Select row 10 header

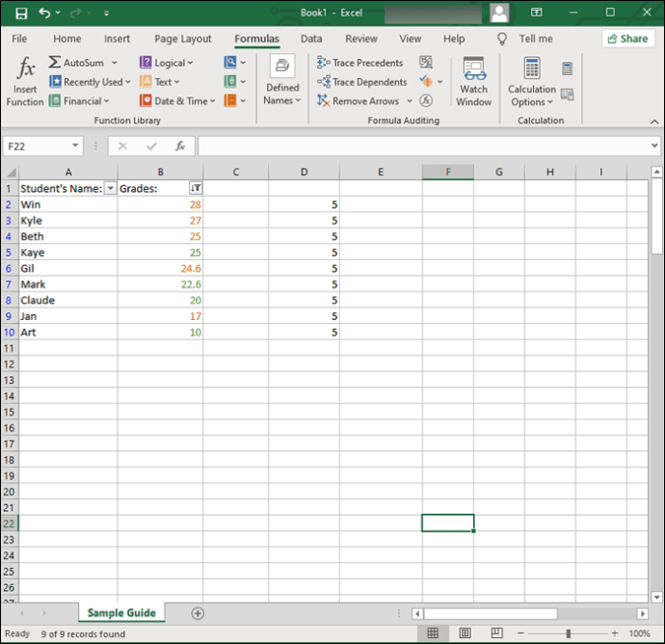pyautogui.click(x=10, y=333)
